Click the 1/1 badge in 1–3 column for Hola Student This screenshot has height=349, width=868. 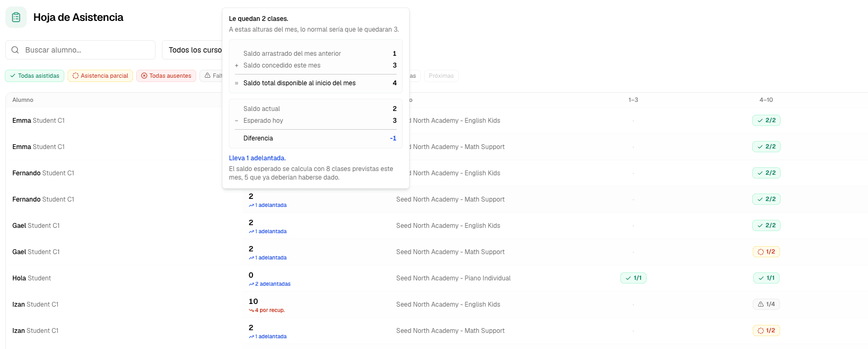pos(633,278)
